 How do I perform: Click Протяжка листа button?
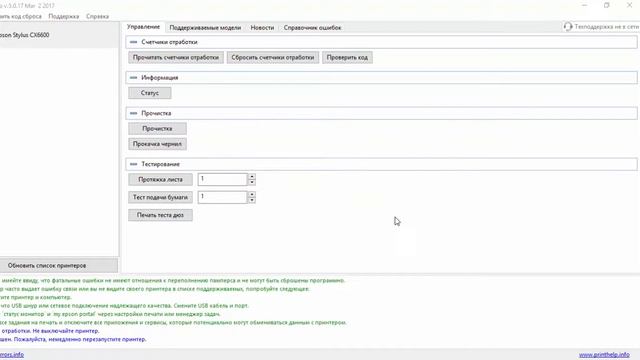pyautogui.click(x=160, y=180)
